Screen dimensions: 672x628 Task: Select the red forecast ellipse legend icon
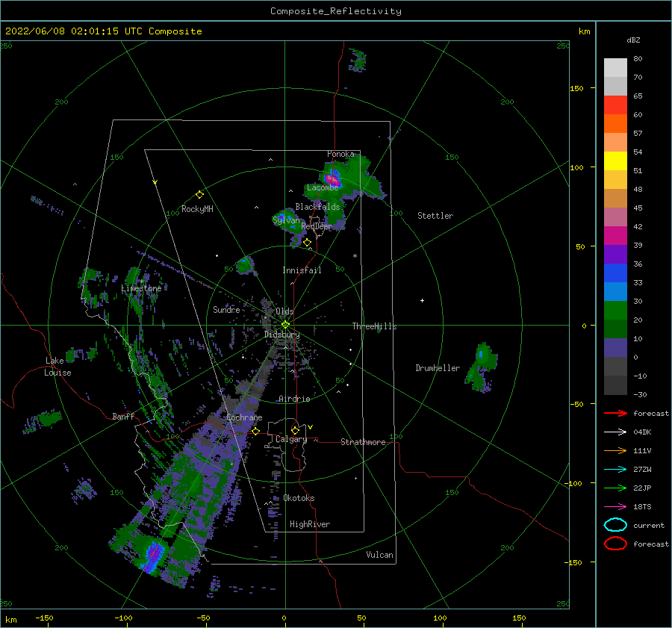[x=615, y=544]
